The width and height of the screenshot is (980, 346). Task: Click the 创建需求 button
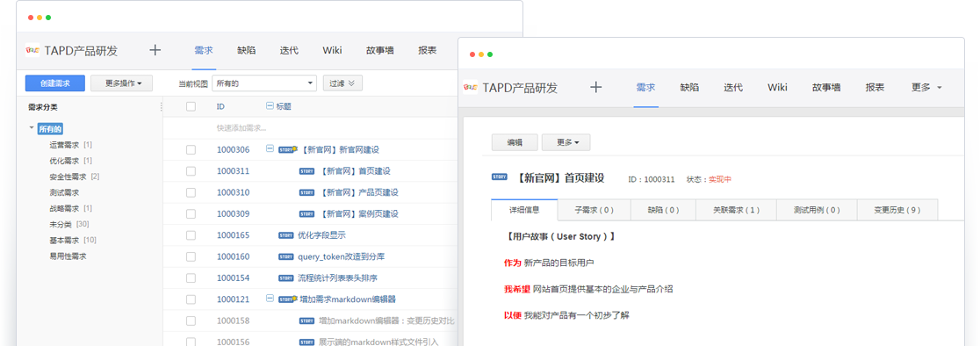[55, 83]
